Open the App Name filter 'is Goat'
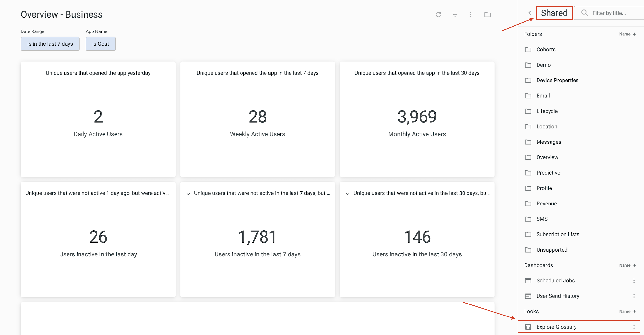The width and height of the screenshot is (644, 335). click(x=101, y=44)
